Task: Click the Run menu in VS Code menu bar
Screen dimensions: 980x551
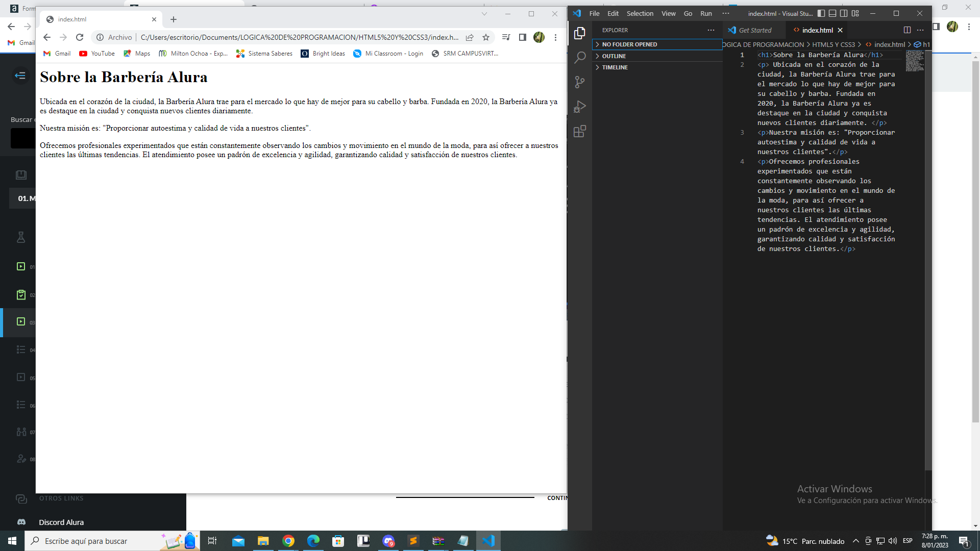Action: click(705, 13)
